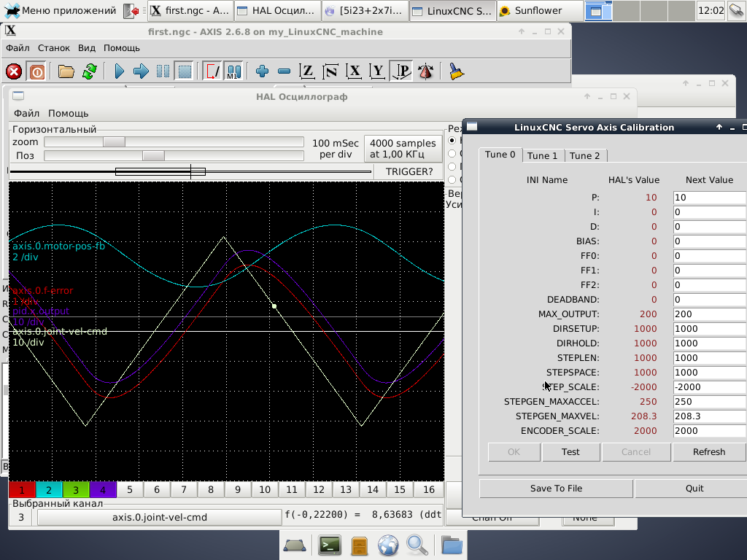Viewport: 747px width, 560px height.
Task: Click the P next value field
Action: pos(708,198)
